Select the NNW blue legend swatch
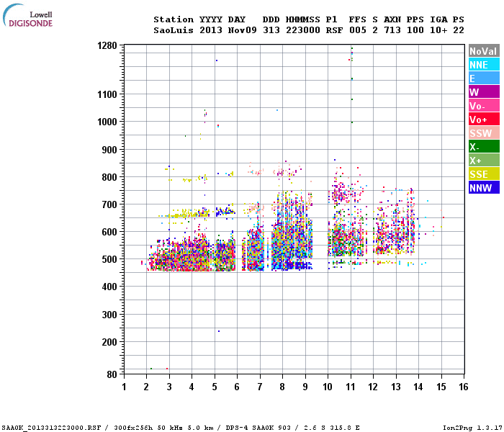The image size is (504, 432). tap(484, 187)
